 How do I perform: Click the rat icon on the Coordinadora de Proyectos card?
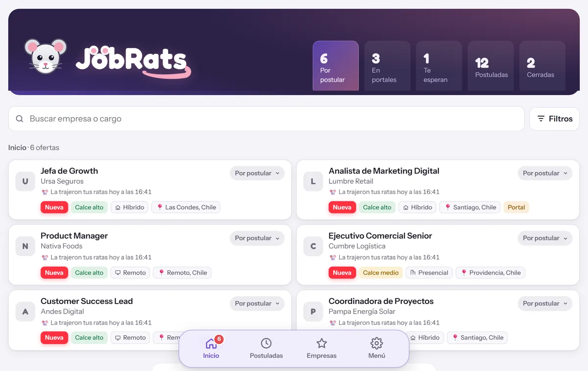click(333, 322)
